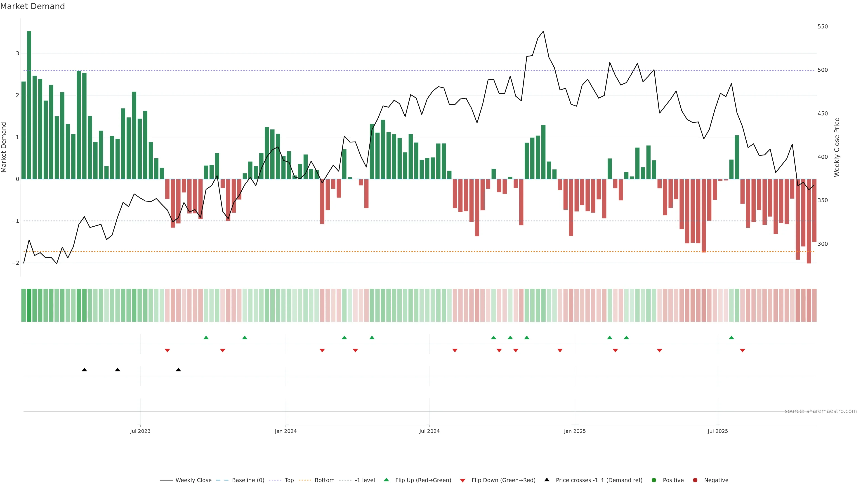Click the green Flip Up triangle legend icon
This screenshot has height=488, width=868.
tap(386, 480)
